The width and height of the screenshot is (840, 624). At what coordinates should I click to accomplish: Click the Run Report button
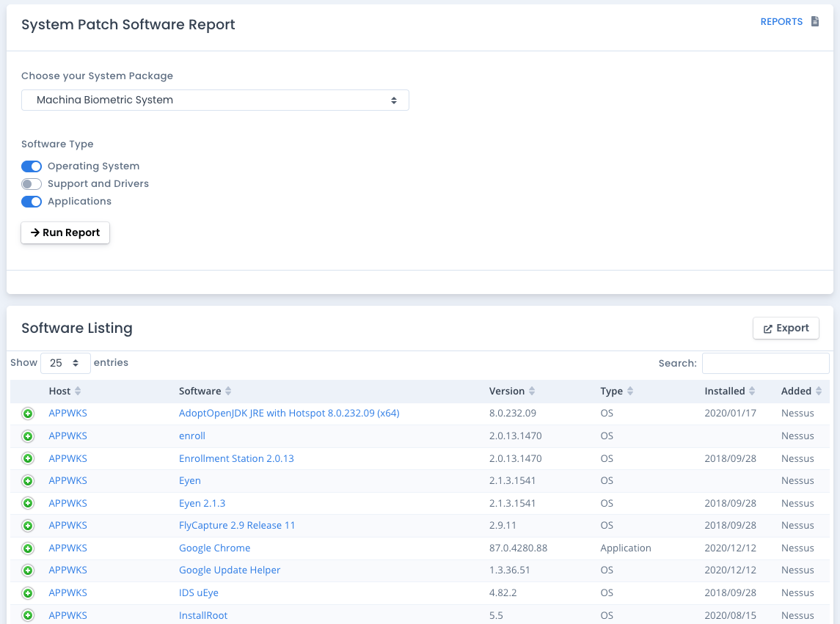tap(65, 232)
